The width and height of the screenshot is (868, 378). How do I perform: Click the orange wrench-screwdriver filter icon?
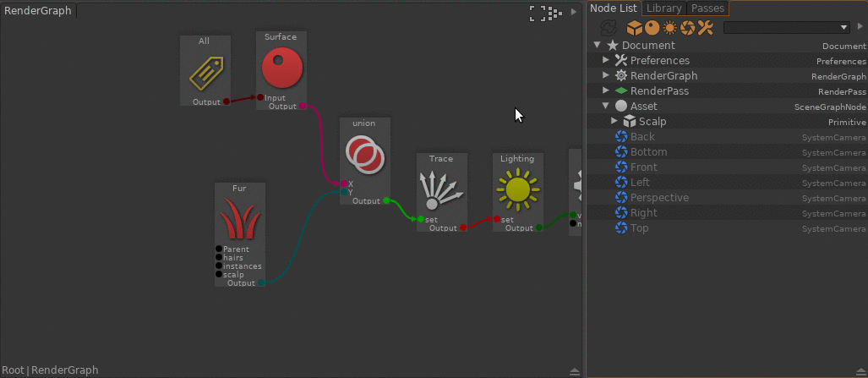(706, 28)
